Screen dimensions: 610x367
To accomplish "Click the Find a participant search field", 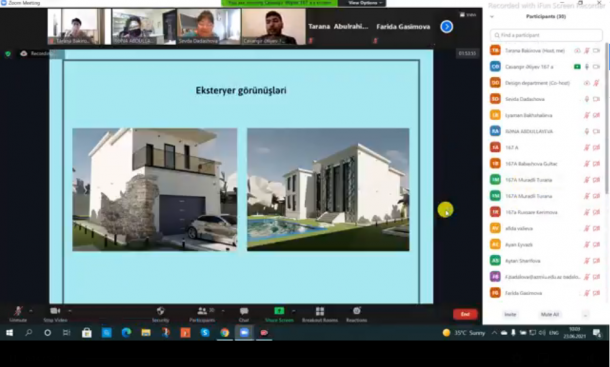I will pos(546,35).
